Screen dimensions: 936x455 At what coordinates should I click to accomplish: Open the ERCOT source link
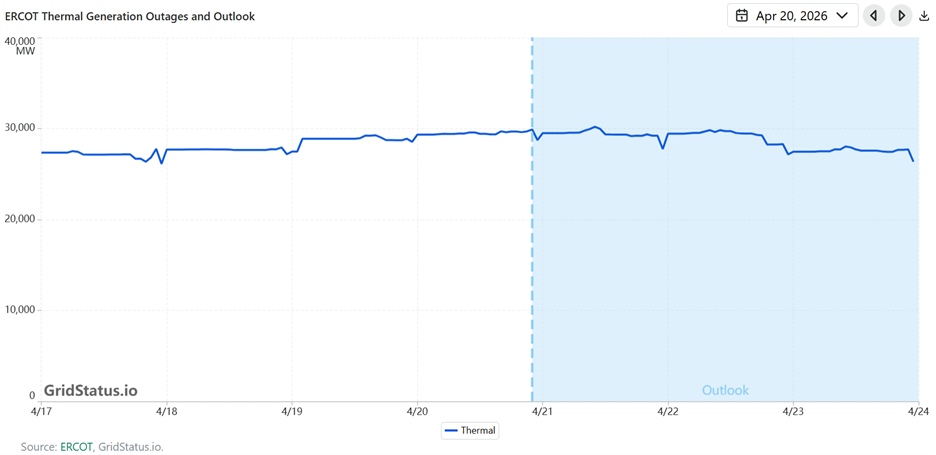coord(76,447)
